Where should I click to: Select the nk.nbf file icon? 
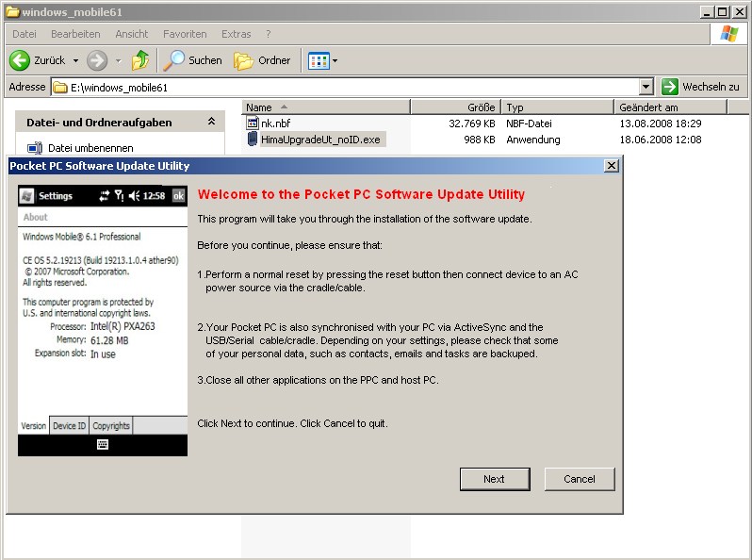click(x=253, y=123)
